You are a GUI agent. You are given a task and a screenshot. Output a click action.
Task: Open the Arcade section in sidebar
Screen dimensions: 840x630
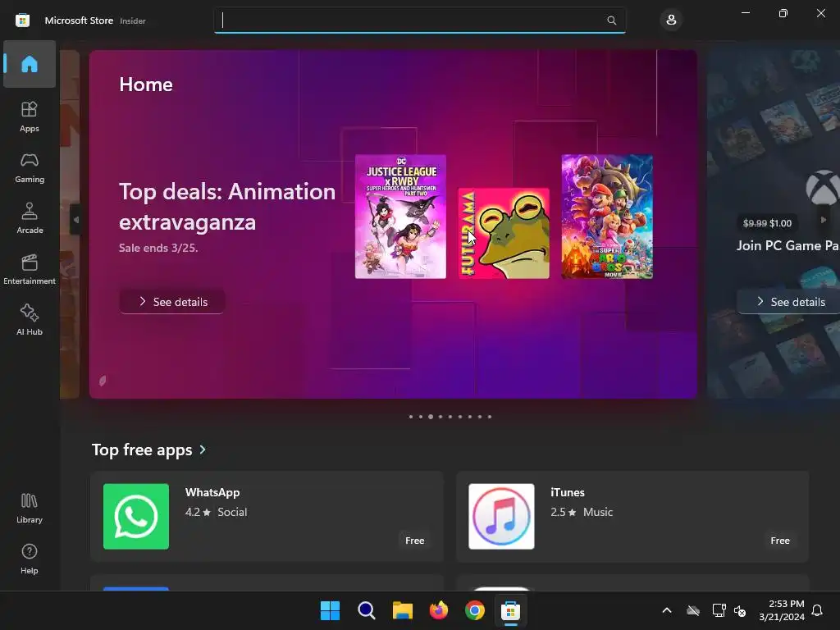[x=30, y=218]
